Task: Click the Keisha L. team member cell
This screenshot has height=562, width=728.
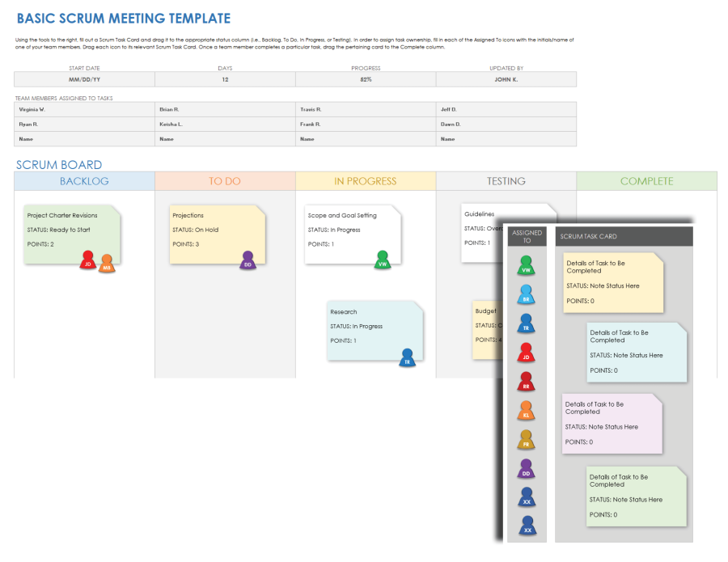Action: click(x=225, y=124)
